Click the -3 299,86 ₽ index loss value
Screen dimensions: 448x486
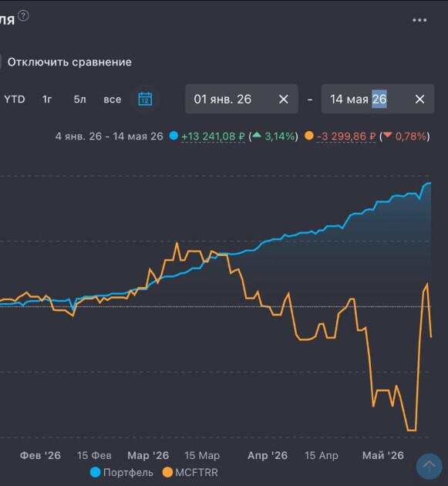point(346,136)
